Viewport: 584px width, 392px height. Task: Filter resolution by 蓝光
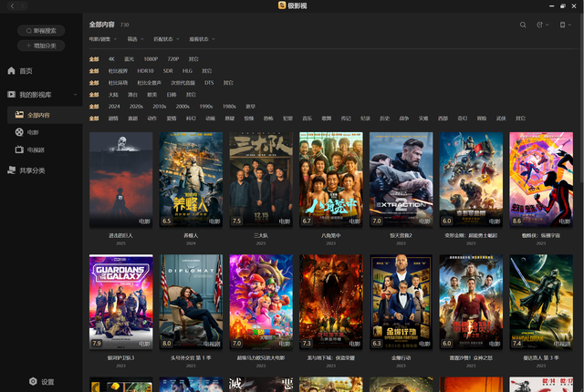tap(129, 58)
